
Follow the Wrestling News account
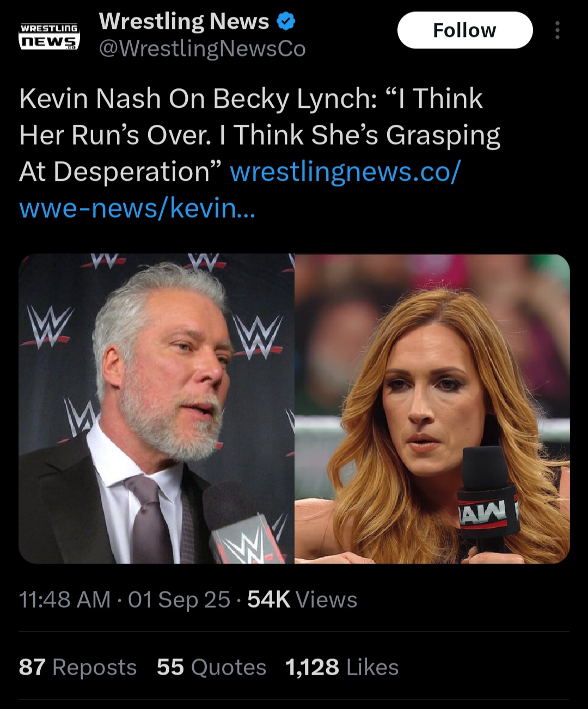point(464,30)
